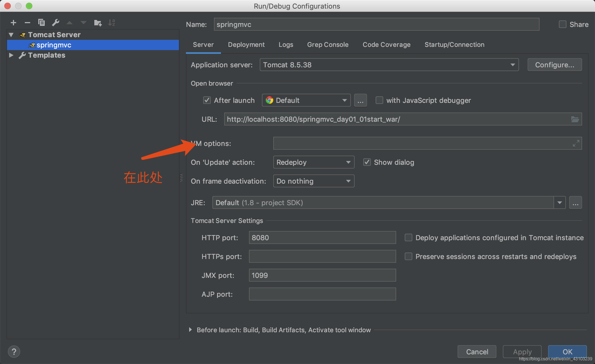The height and width of the screenshot is (364, 595).
Task: Click Cancel button
Action: click(x=477, y=352)
